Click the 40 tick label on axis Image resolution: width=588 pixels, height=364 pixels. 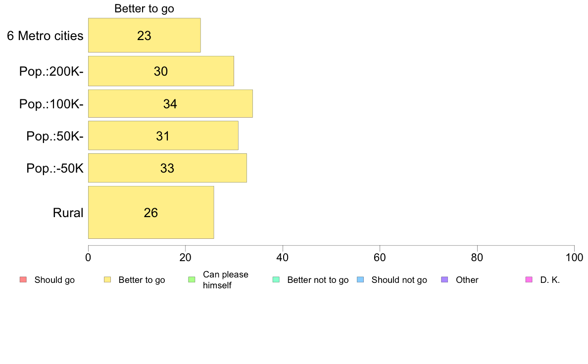[x=283, y=258]
